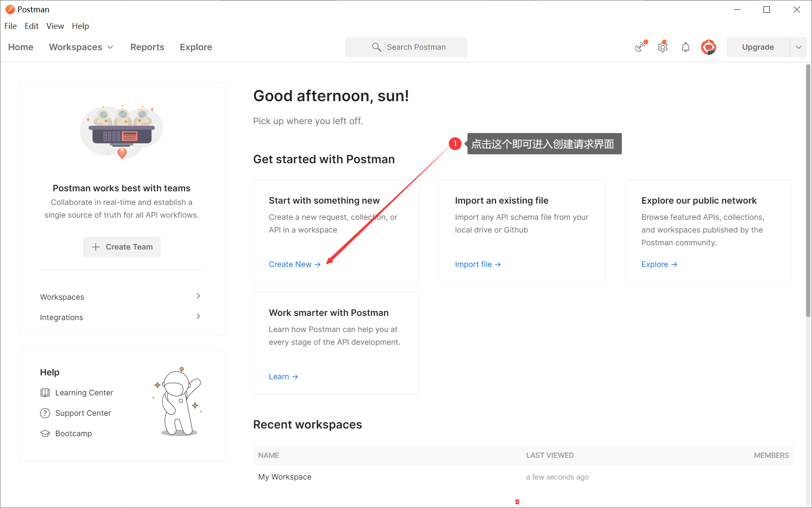Open the Help menu

(80, 26)
